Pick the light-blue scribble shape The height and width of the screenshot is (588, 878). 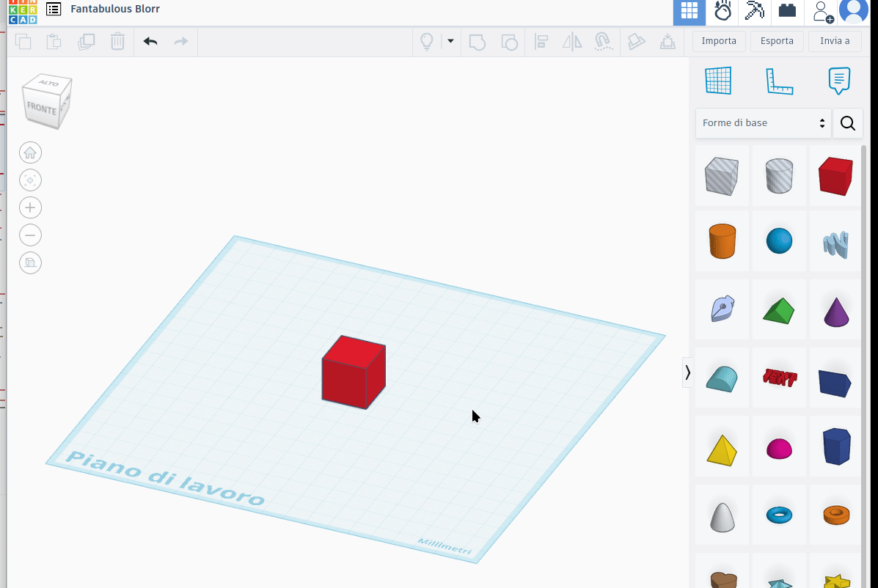click(835, 244)
